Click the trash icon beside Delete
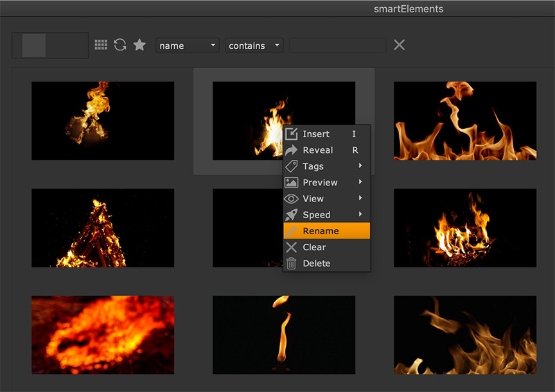Viewport: 555px width, 392px height. point(292,263)
